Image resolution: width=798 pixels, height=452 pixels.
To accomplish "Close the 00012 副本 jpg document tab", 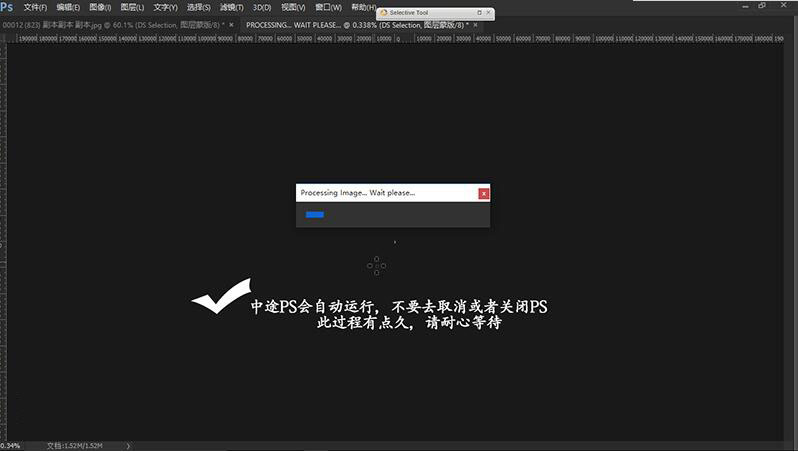I will click(x=232, y=24).
